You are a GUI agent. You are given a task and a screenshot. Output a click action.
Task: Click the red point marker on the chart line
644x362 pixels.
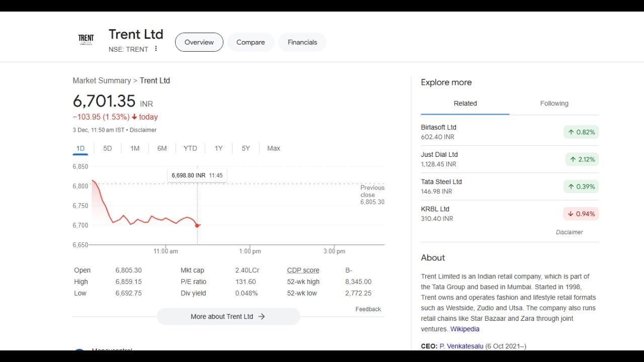coord(197,225)
